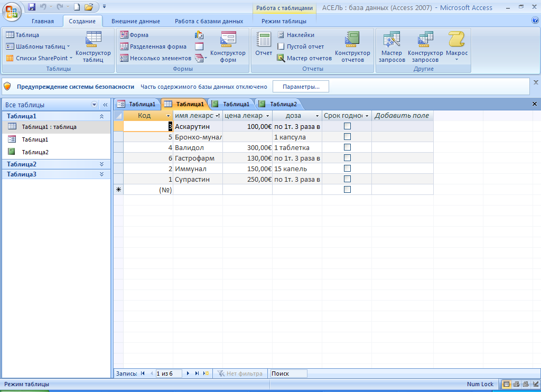
Task: Open Microsoft Access help icon
Action: [x=535, y=21]
